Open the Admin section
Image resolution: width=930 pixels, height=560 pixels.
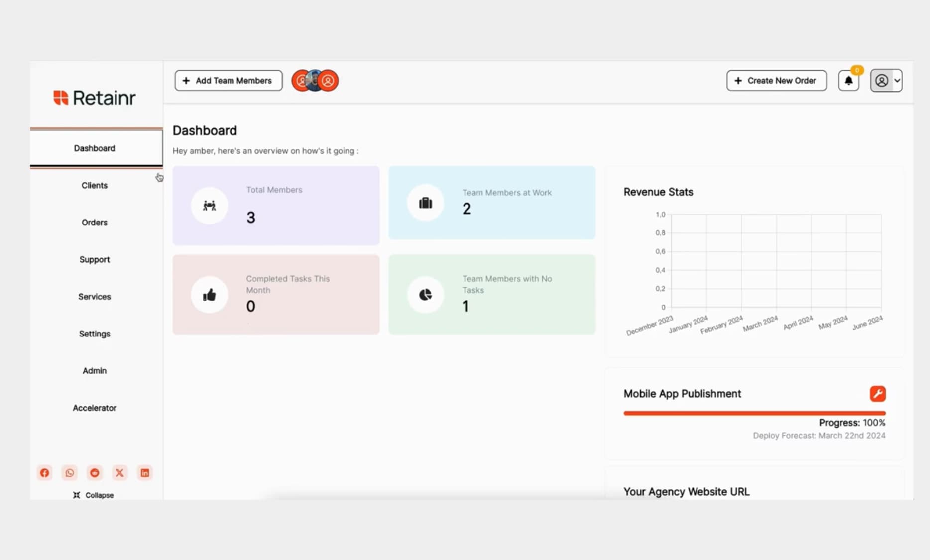95,371
